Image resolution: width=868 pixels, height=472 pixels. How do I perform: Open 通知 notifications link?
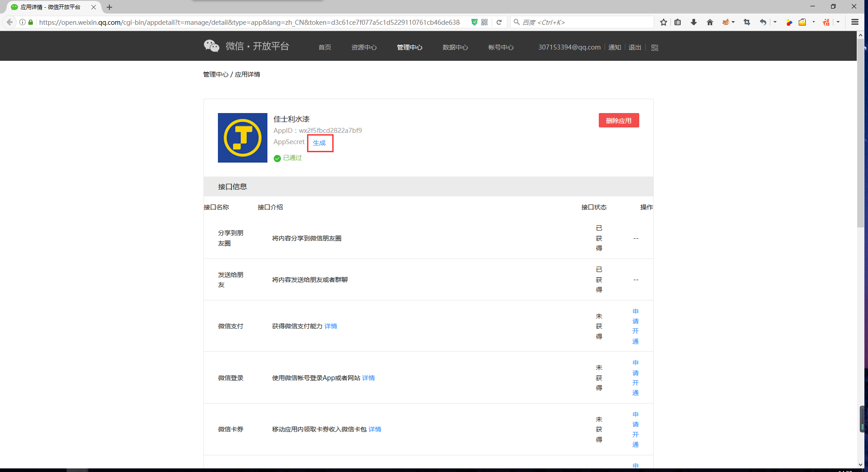tap(615, 47)
